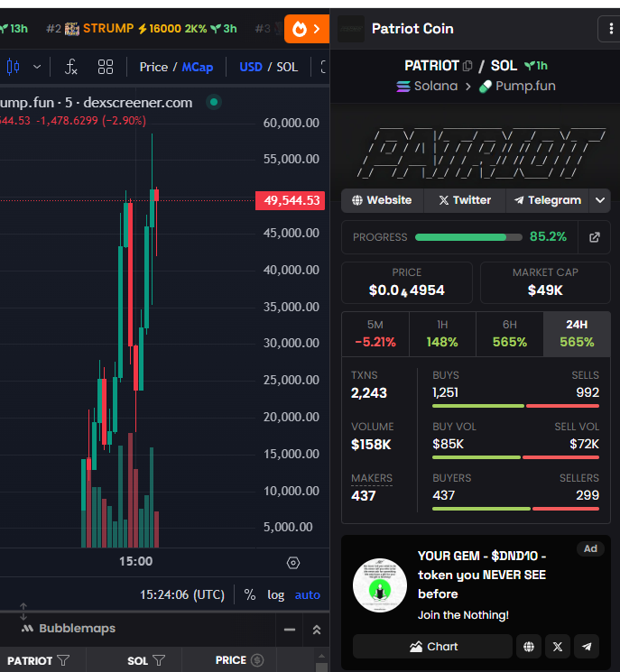Open the progress external link icon

[x=594, y=237]
